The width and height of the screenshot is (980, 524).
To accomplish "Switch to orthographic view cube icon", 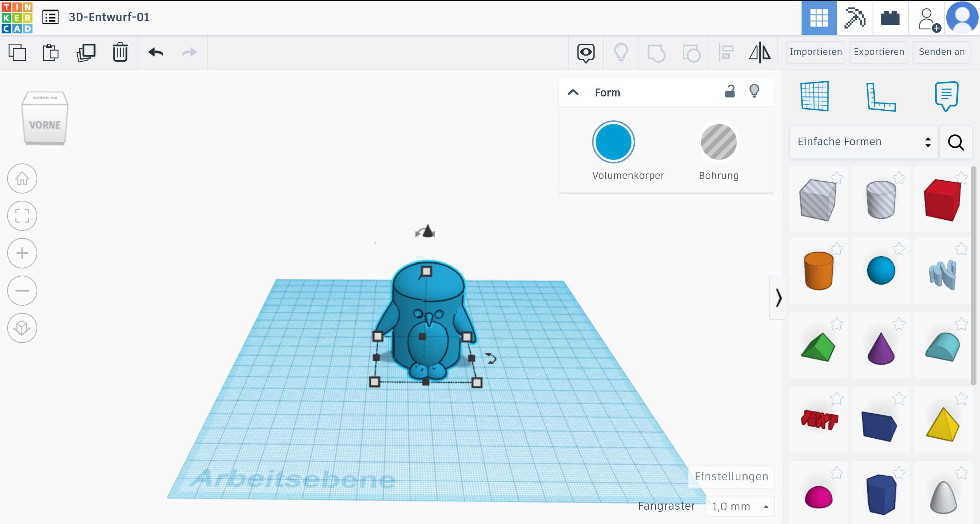I will [22, 328].
